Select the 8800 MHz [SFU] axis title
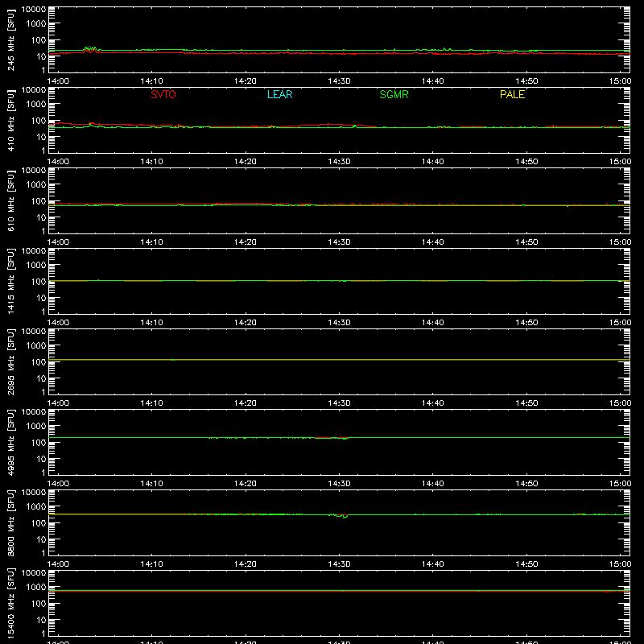This screenshot has width=644, height=644. 10,522
